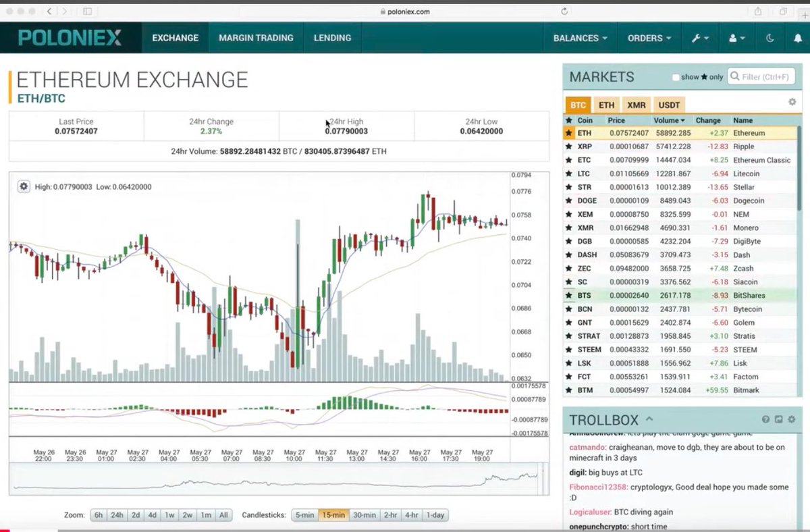Enable the show starred only checkbox

pyautogui.click(x=676, y=78)
